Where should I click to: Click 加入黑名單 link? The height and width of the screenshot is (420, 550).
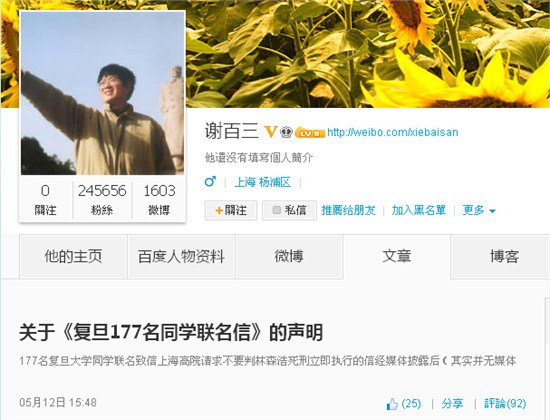pos(419,210)
